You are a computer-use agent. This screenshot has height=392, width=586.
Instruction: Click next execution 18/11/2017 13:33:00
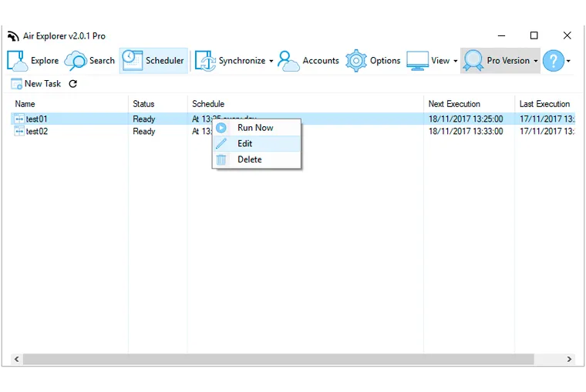pos(466,132)
